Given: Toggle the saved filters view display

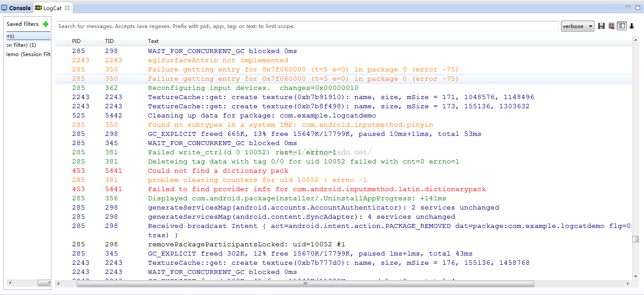Looking at the screenshot, I should pos(622,26).
